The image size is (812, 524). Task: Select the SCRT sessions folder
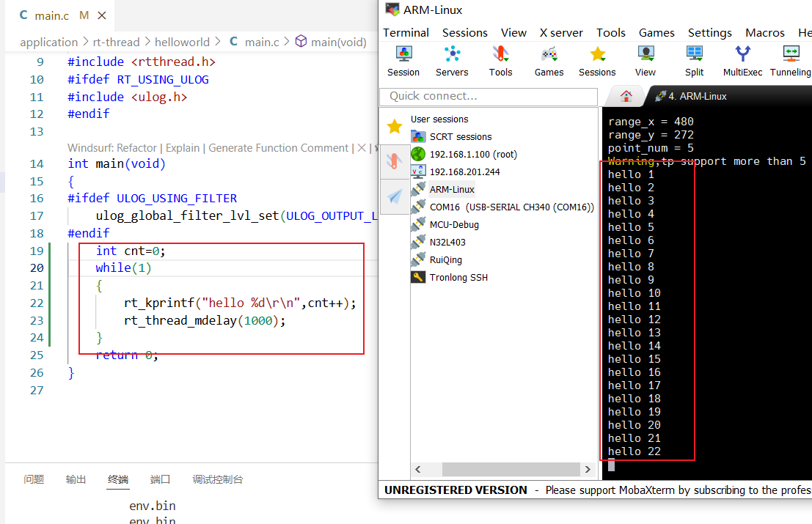(x=451, y=136)
